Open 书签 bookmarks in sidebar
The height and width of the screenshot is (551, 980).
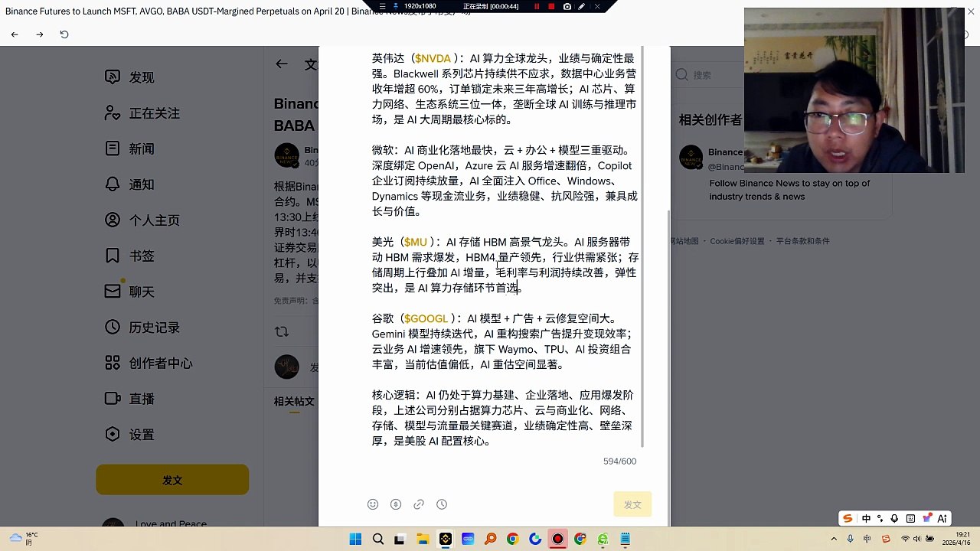click(129, 256)
